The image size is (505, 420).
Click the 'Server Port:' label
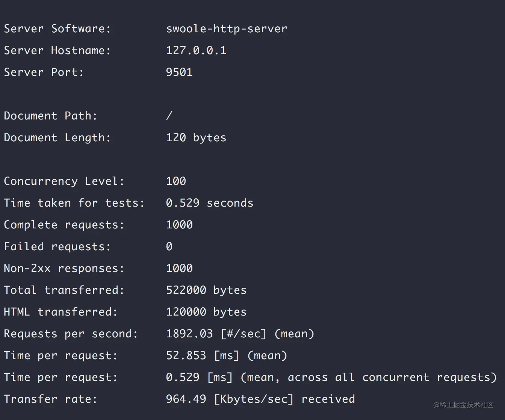[44, 72]
